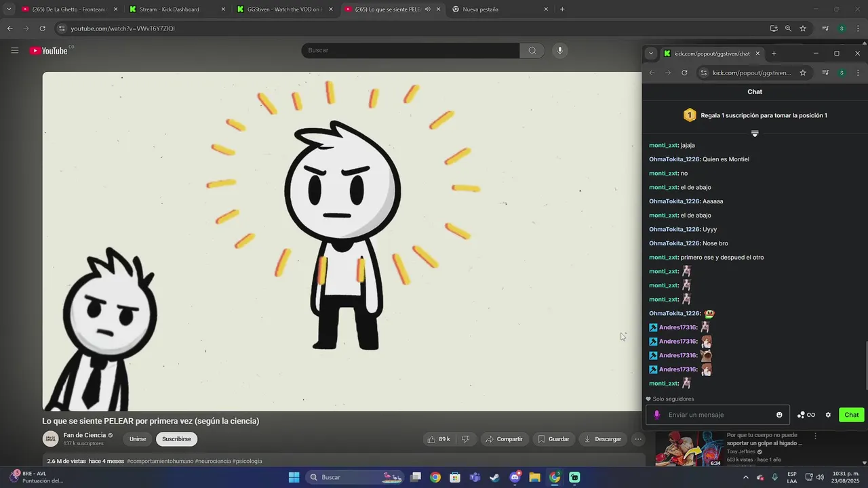Select the kick.com/popout/ggstiven/chat tab

pos(712,54)
